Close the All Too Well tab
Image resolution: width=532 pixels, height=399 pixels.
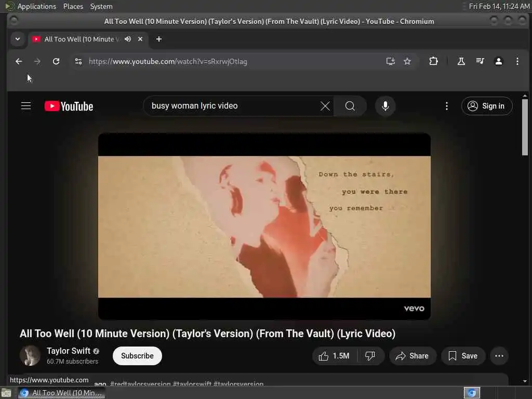(140, 39)
